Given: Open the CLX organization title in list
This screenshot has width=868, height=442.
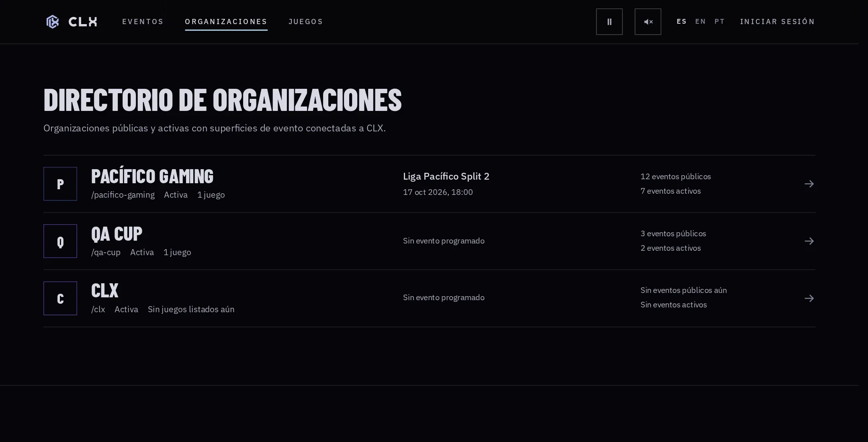Looking at the screenshot, I should point(105,291).
